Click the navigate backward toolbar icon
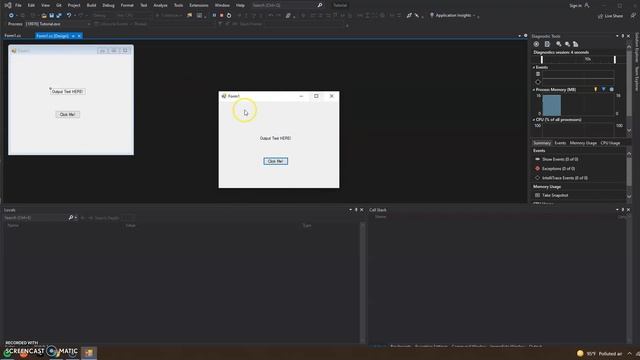Image resolution: width=640 pixels, height=360 pixels. click(x=11, y=16)
